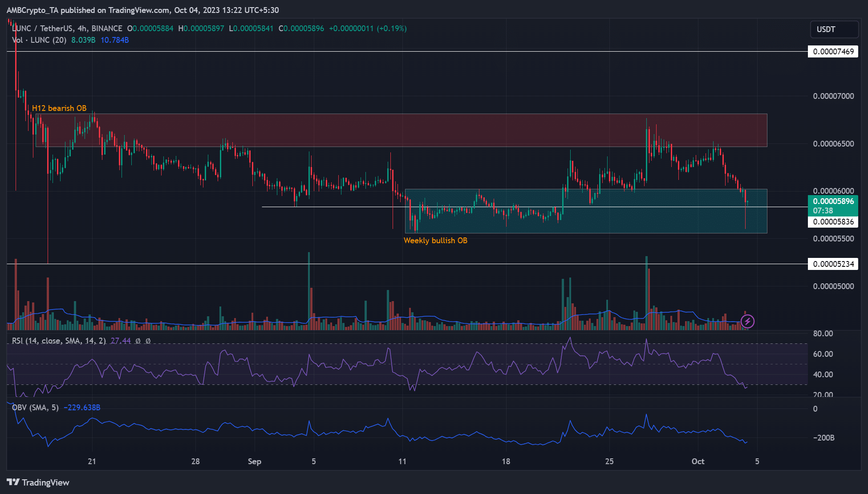Click the 'H12 bearish OB' text label

pos(59,108)
